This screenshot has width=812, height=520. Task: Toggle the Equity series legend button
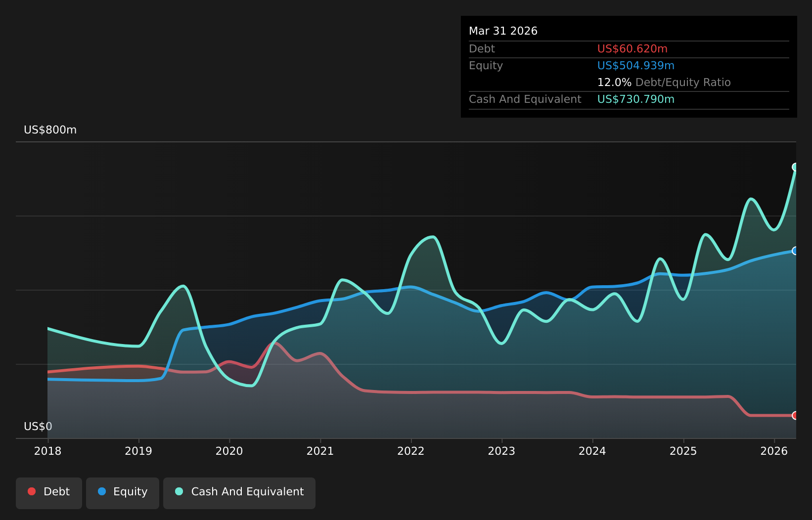[123, 493]
